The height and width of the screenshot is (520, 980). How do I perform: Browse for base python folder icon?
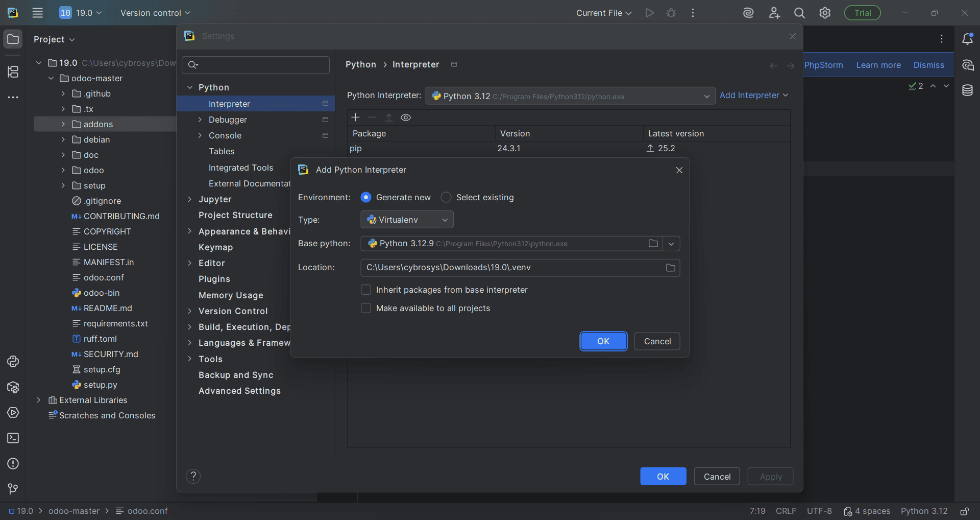(653, 244)
